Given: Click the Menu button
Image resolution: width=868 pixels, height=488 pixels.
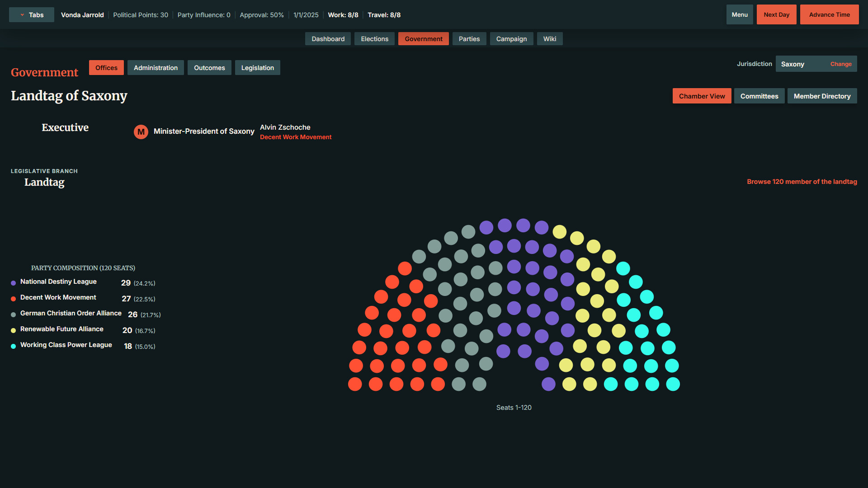Looking at the screenshot, I should coord(740,14).
